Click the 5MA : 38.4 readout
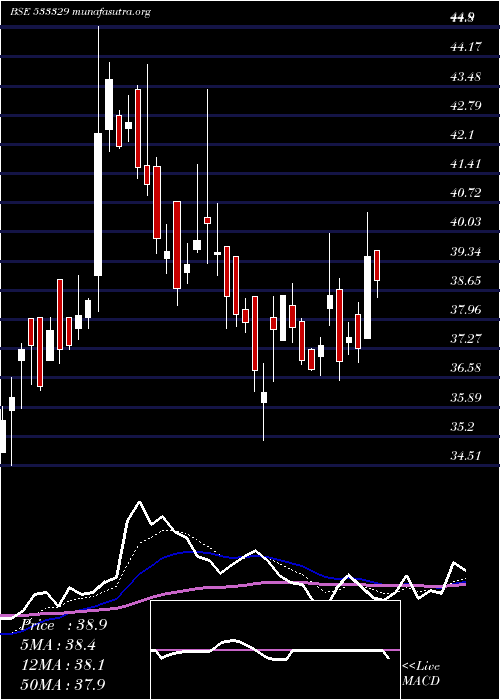Viewport: 500px width, 700px height. 56,644
